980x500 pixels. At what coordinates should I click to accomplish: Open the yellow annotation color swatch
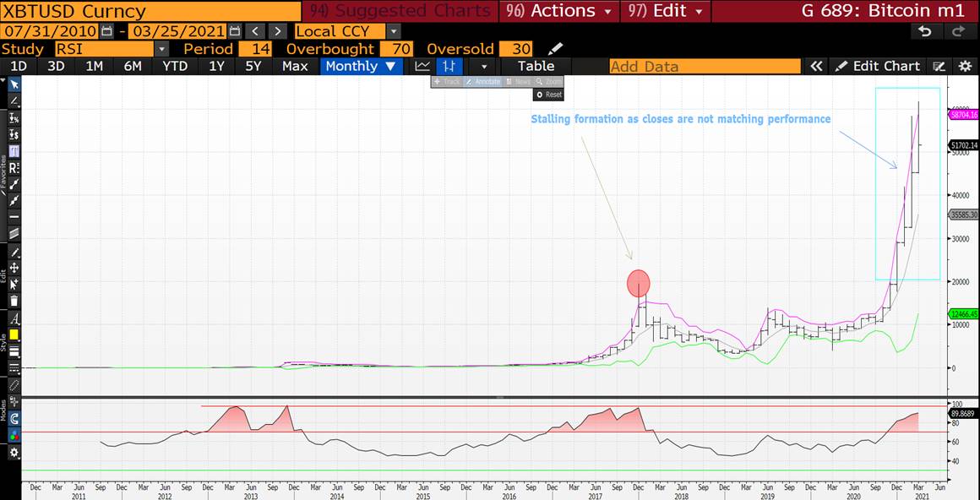(14, 334)
